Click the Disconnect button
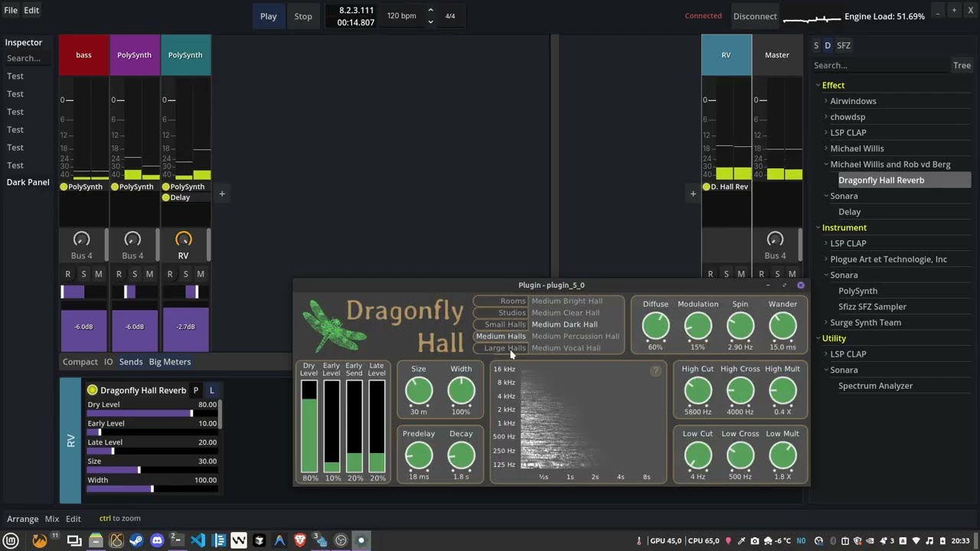980x551 pixels. coord(755,16)
